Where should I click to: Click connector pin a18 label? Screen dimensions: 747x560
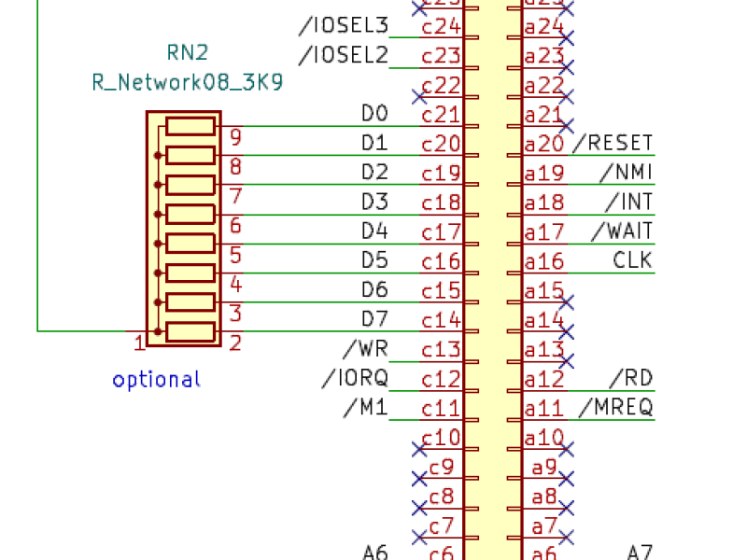tap(544, 203)
